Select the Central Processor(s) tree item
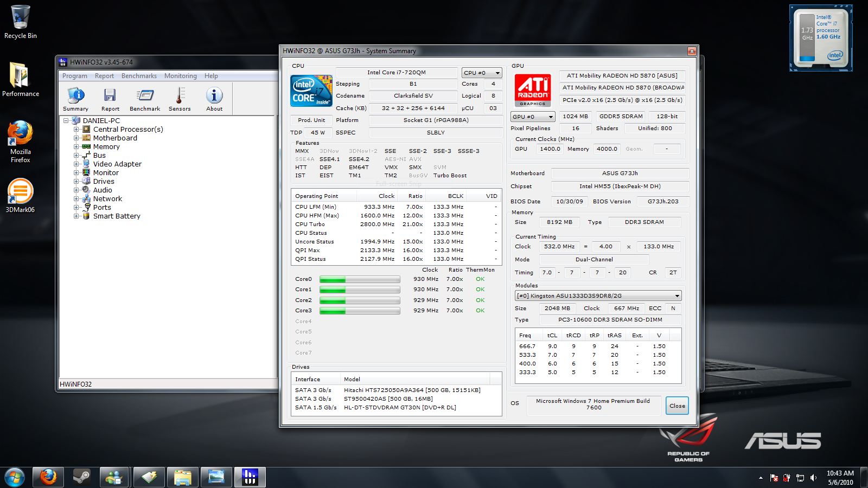Image resolution: width=868 pixels, height=488 pixels. pyautogui.click(x=128, y=130)
